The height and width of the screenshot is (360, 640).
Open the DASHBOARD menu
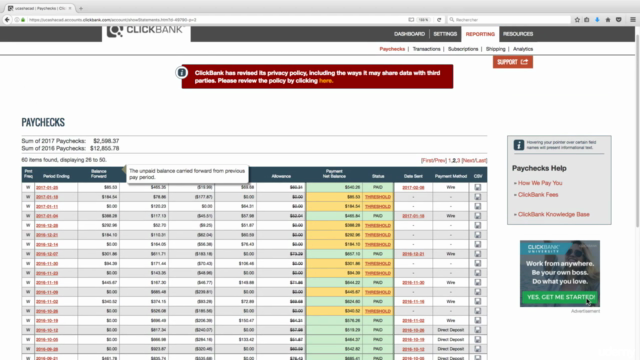coord(409,34)
